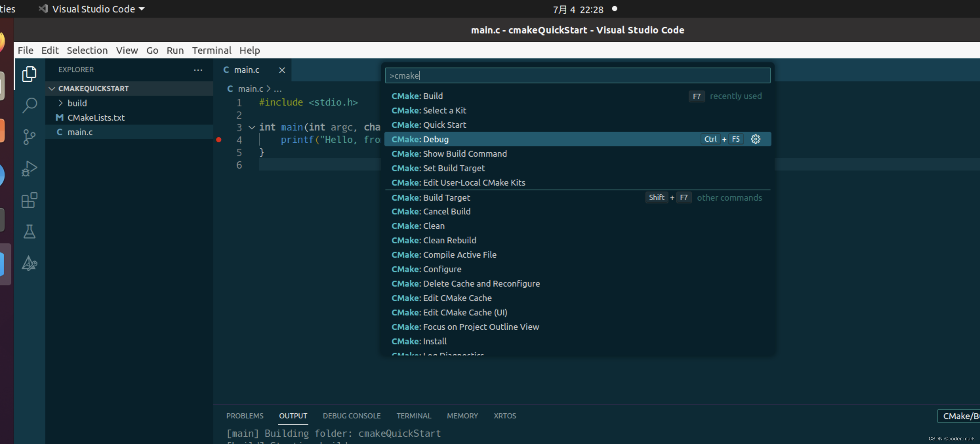The image size is (980, 444).
Task: Open the Terminal menu
Action: click(x=212, y=50)
